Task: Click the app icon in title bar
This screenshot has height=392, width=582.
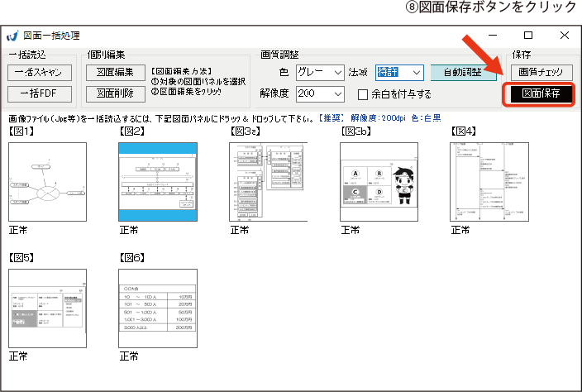Action: click(x=12, y=36)
